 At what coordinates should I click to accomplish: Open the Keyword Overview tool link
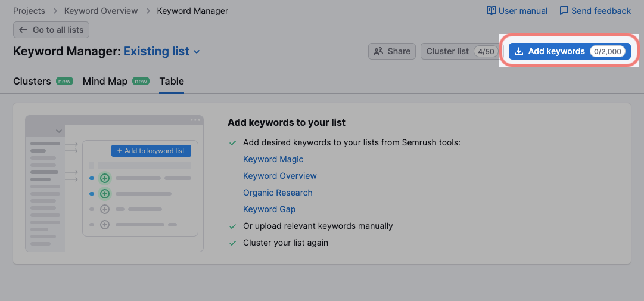click(x=279, y=176)
